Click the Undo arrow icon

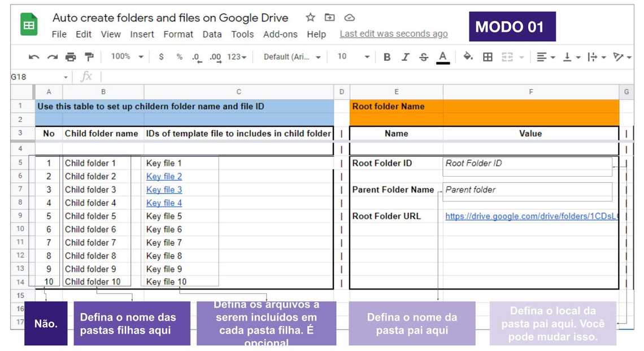click(34, 57)
